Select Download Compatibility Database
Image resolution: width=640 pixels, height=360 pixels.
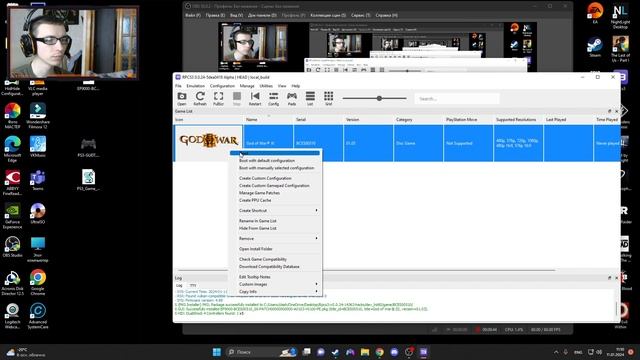pyautogui.click(x=276, y=267)
